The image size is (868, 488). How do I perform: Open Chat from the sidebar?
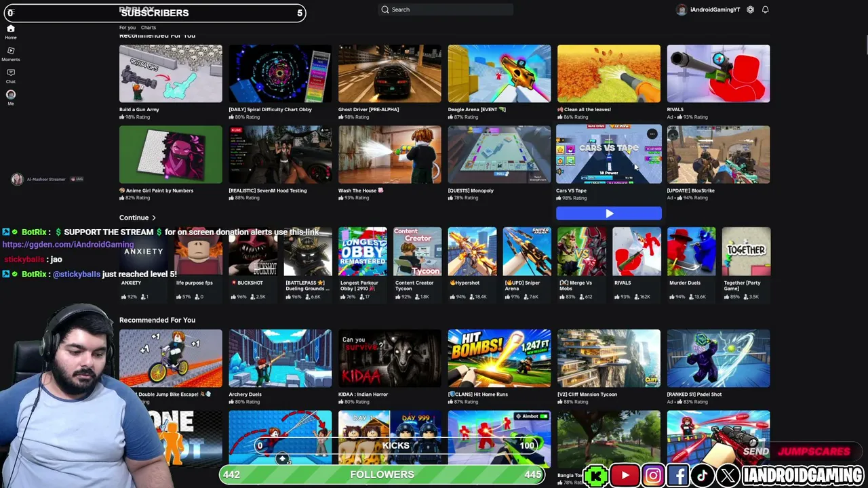point(11,75)
